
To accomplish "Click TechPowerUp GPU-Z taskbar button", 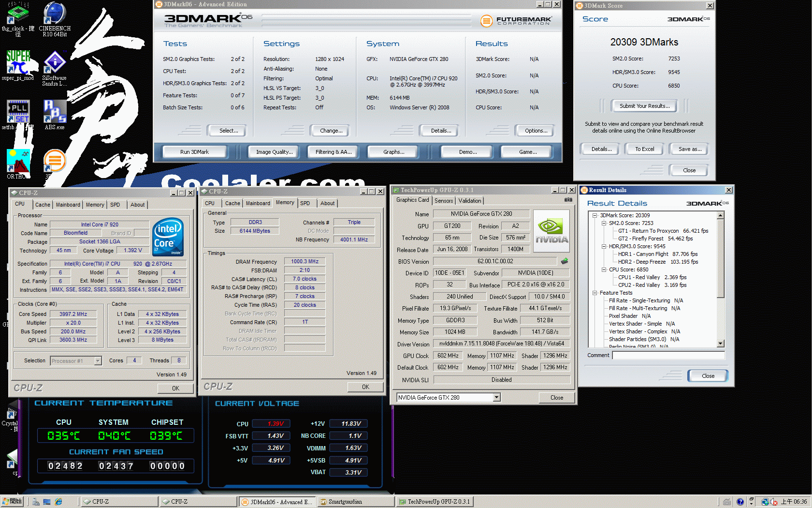I will click(435, 502).
